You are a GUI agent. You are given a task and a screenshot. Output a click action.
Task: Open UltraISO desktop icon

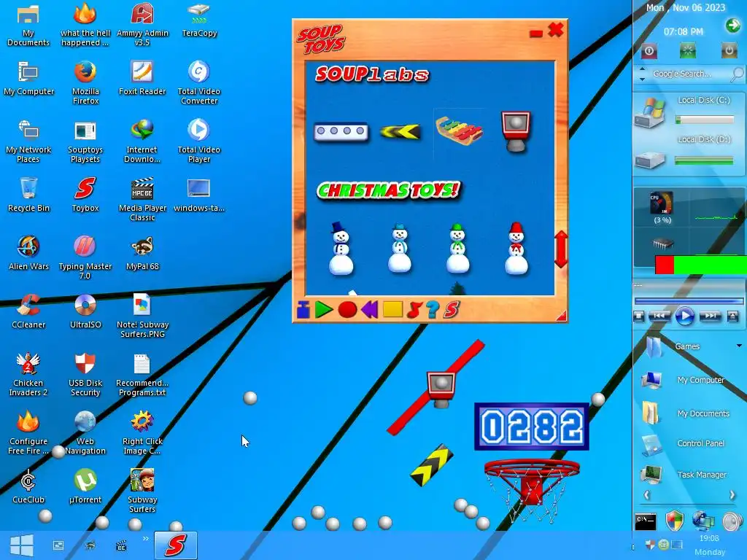(85, 311)
